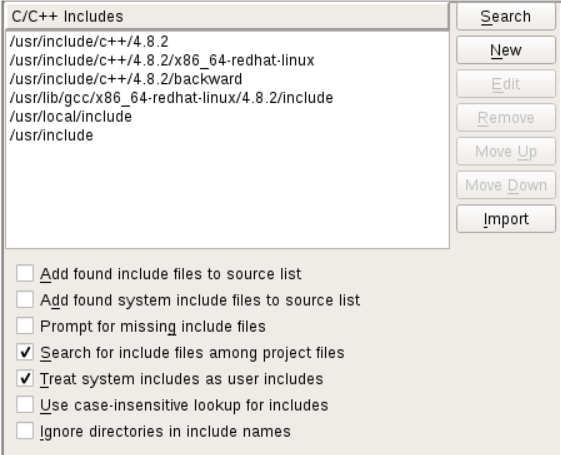This screenshot has height=455, width=561.
Task: Click the Move Down button
Action: pyautogui.click(x=506, y=185)
